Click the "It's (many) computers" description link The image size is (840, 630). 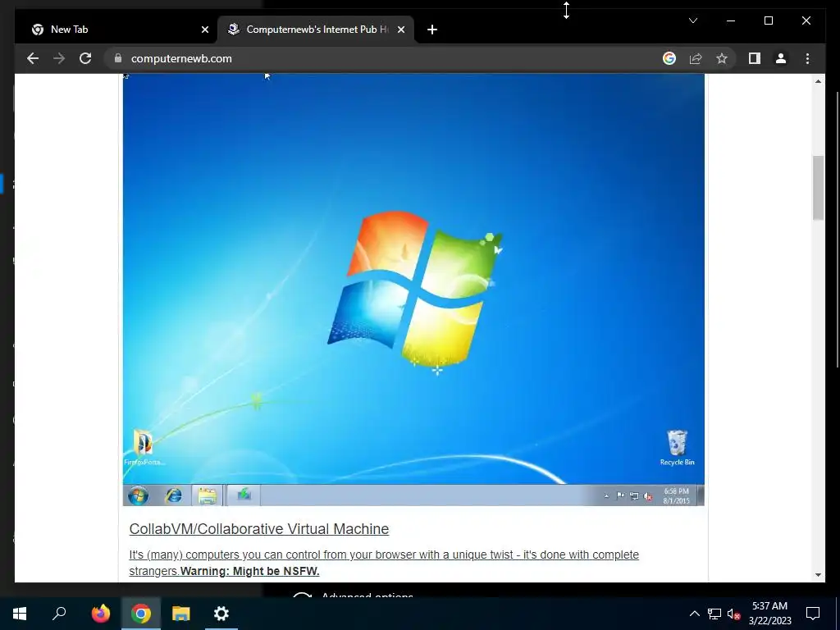pyautogui.click(x=384, y=563)
